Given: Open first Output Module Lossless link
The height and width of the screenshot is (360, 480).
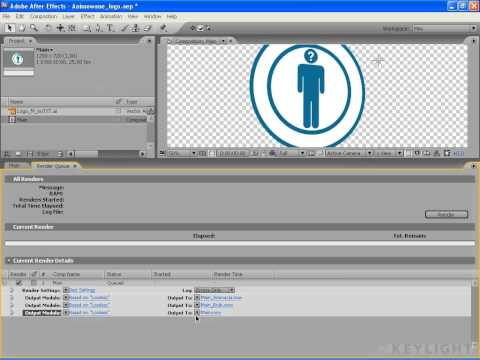Looking at the screenshot, I should [89, 298].
